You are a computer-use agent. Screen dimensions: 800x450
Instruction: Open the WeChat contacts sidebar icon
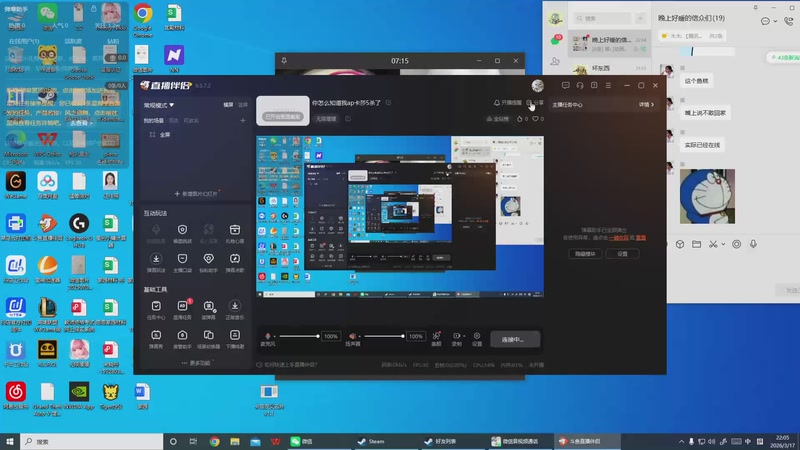pos(555,61)
